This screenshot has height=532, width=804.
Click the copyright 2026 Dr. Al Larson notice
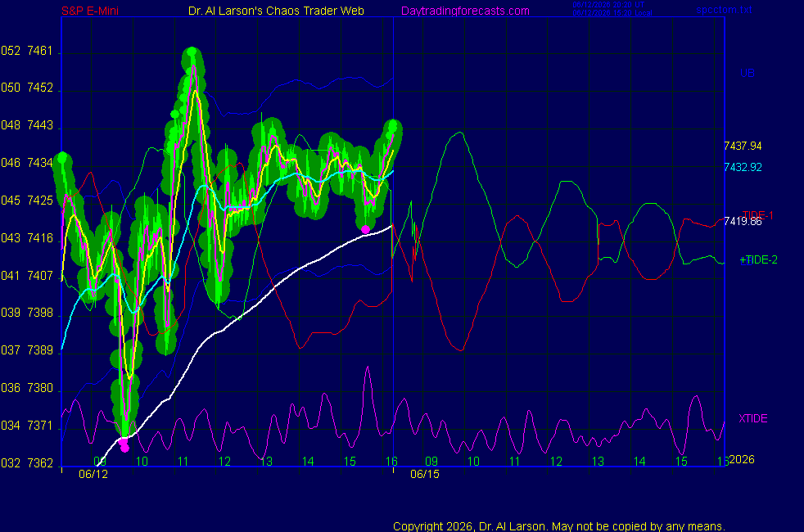click(x=559, y=526)
